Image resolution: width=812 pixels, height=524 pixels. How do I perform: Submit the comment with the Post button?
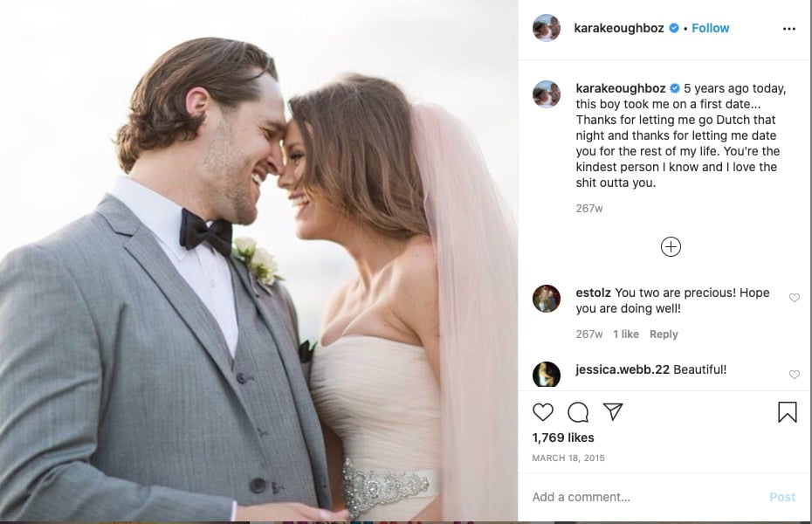pyautogui.click(x=782, y=497)
